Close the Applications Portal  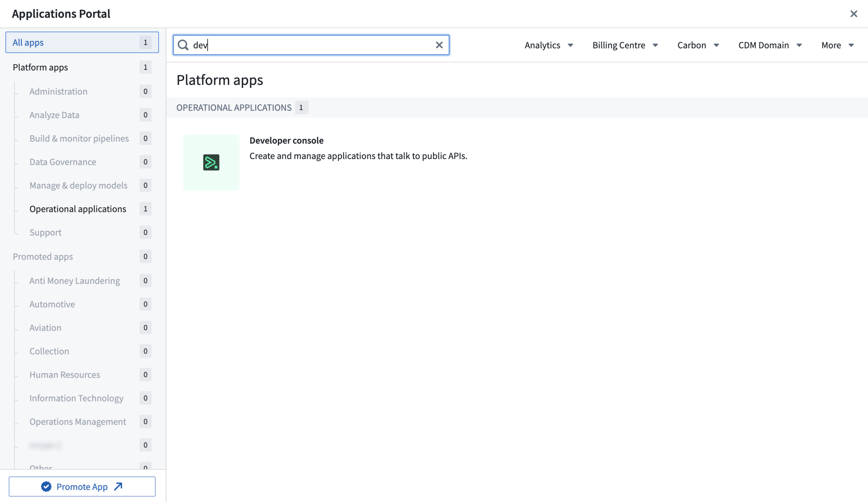(854, 14)
